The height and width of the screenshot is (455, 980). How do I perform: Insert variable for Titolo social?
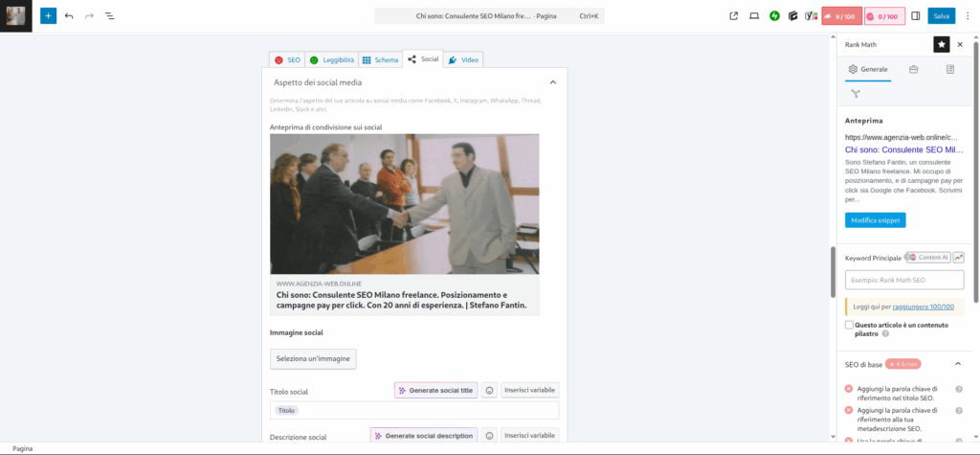click(529, 390)
